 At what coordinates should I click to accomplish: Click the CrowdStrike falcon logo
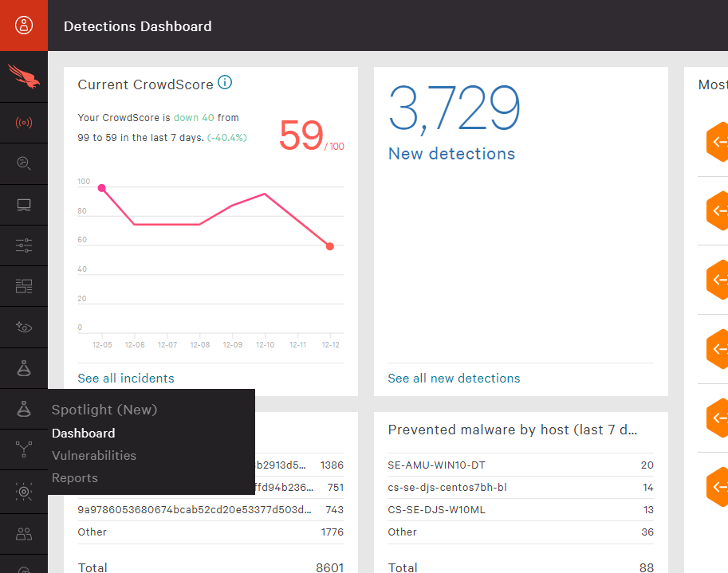[24, 77]
